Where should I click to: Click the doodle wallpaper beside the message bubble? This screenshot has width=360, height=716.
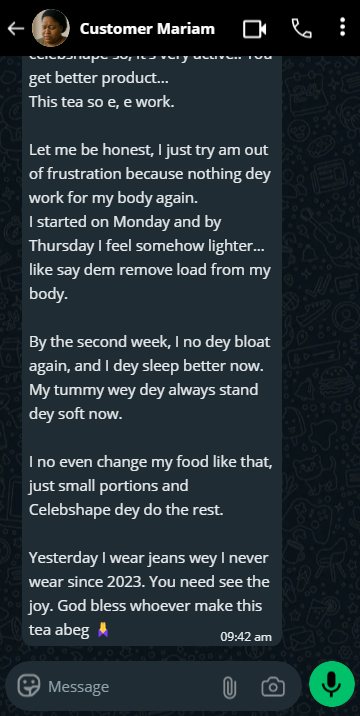coord(322,320)
